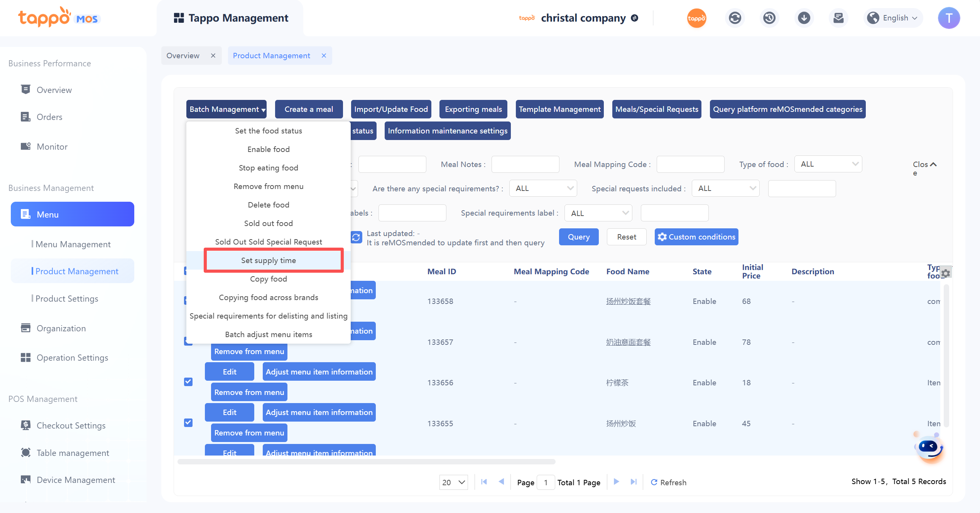Click the download icon in top bar
The image size is (980, 513).
click(x=804, y=18)
